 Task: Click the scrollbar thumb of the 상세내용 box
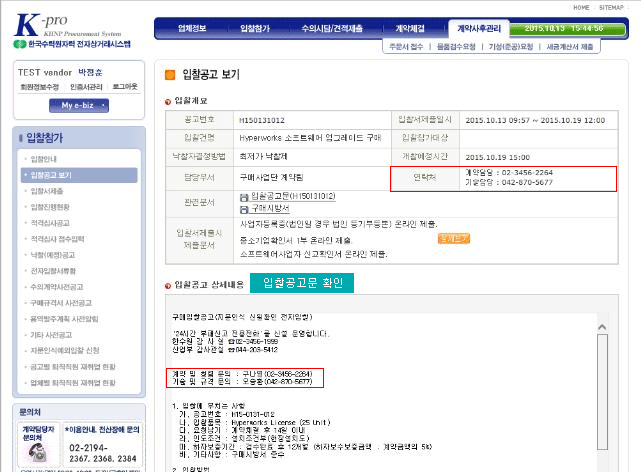pyautogui.click(x=602, y=391)
